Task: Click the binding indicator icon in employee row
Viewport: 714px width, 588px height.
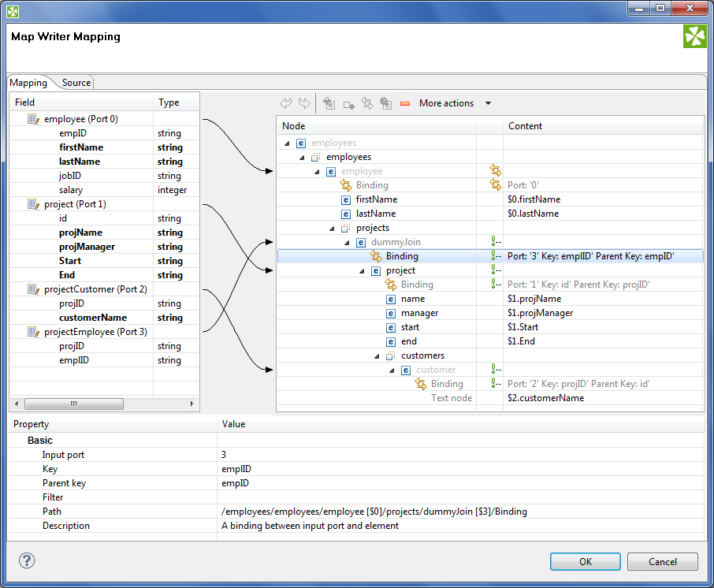Action: 496,171
